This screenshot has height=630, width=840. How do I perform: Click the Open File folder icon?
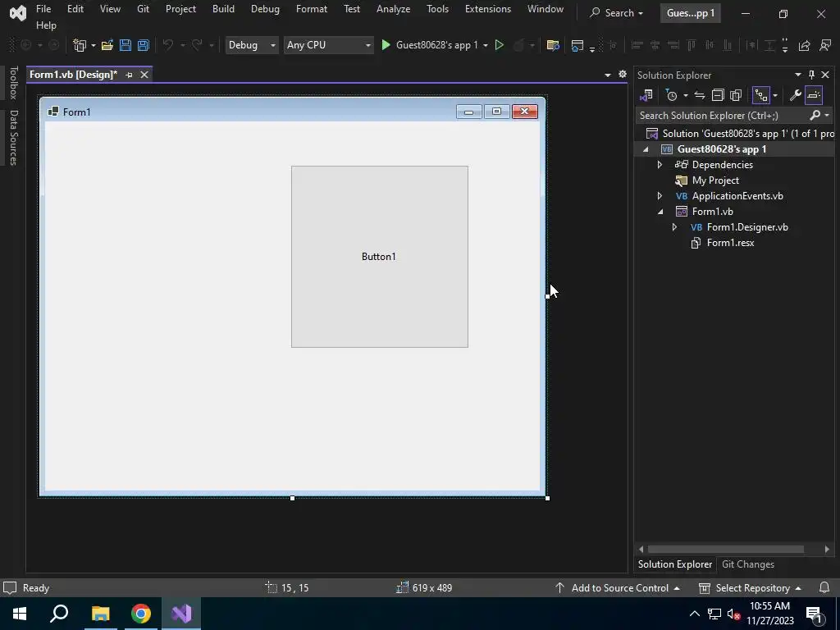click(x=107, y=46)
